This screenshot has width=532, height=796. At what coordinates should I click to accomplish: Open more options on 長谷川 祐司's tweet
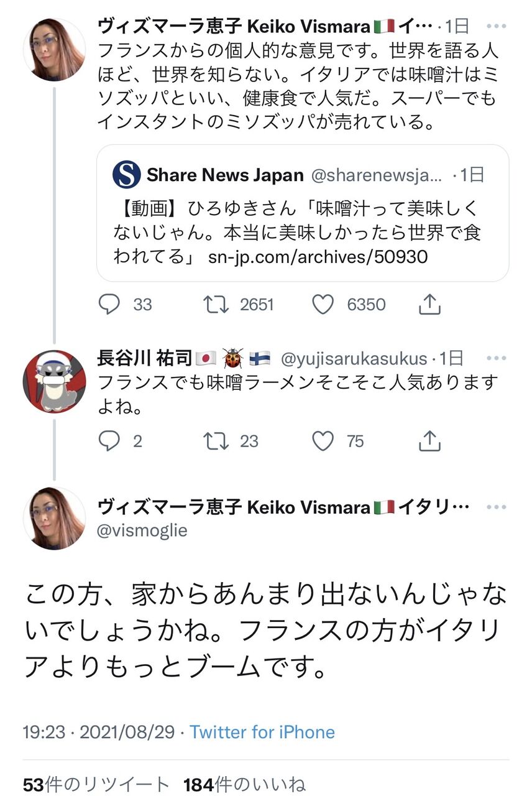pyautogui.click(x=497, y=359)
